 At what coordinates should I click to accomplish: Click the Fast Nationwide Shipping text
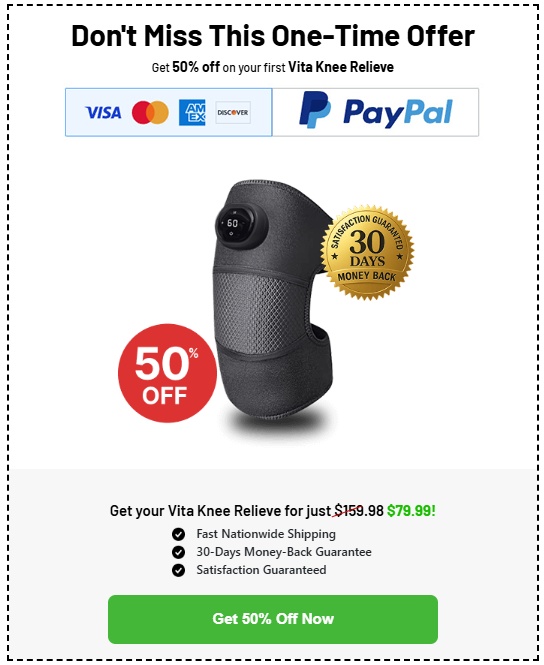[x=266, y=534]
